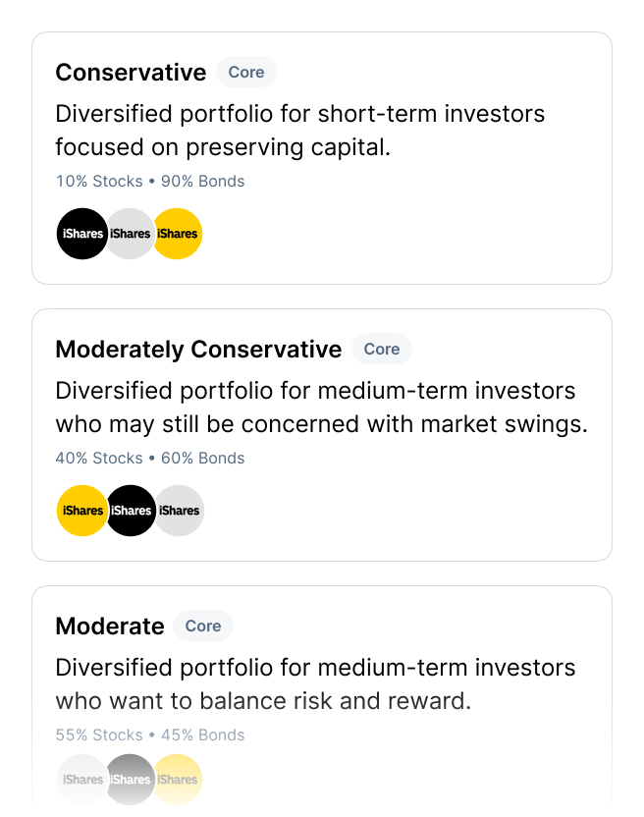Select the Core badge beside Moderately Conservative
Viewport: 644px width, 817px height.
(x=382, y=349)
